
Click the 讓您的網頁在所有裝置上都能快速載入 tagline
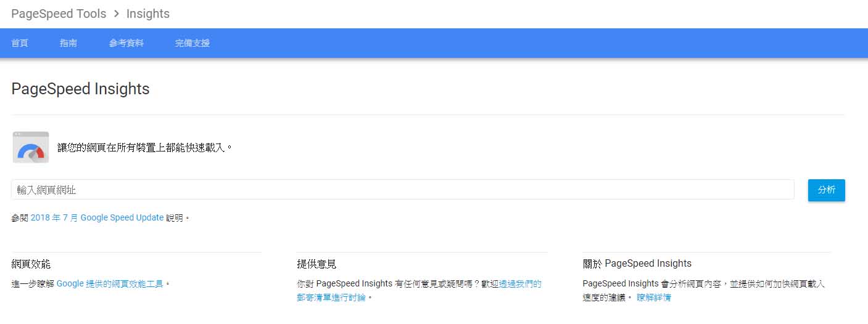[145, 148]
